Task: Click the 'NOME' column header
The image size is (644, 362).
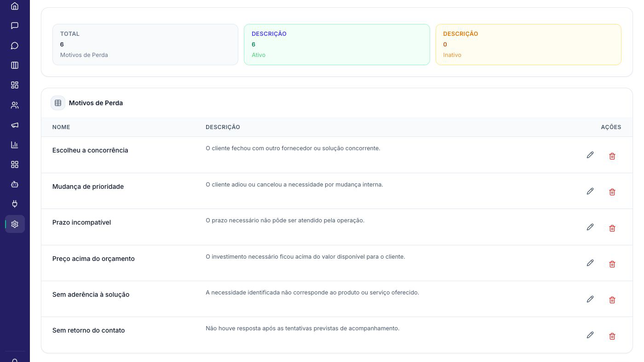Action: (61, 127)
